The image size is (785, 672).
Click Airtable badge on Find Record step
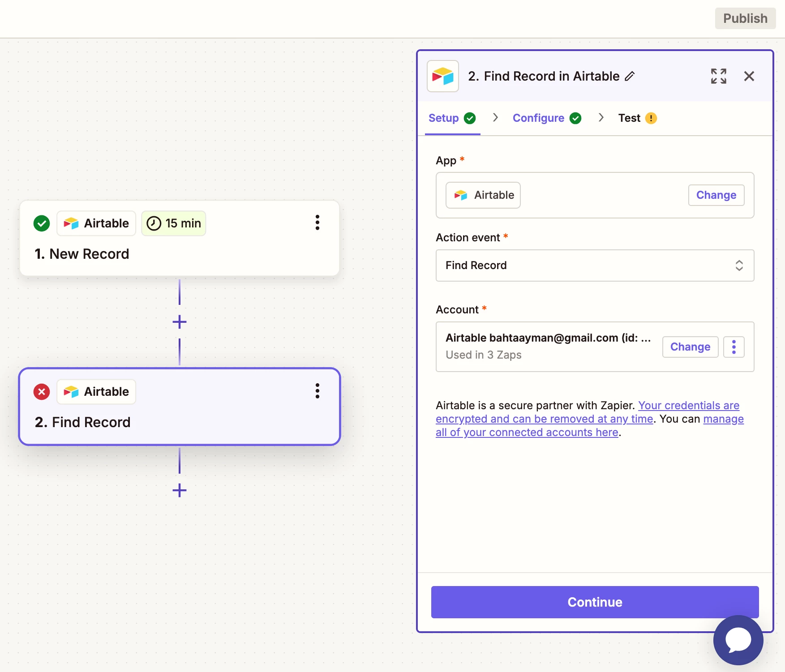click(96, 392)
